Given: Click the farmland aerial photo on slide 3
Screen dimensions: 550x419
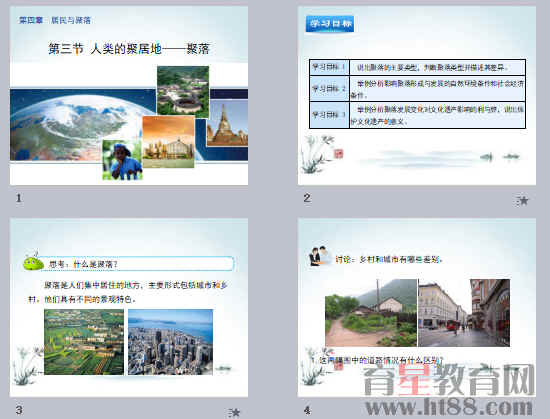Looking at the screenshot, I should pos(84,342).
